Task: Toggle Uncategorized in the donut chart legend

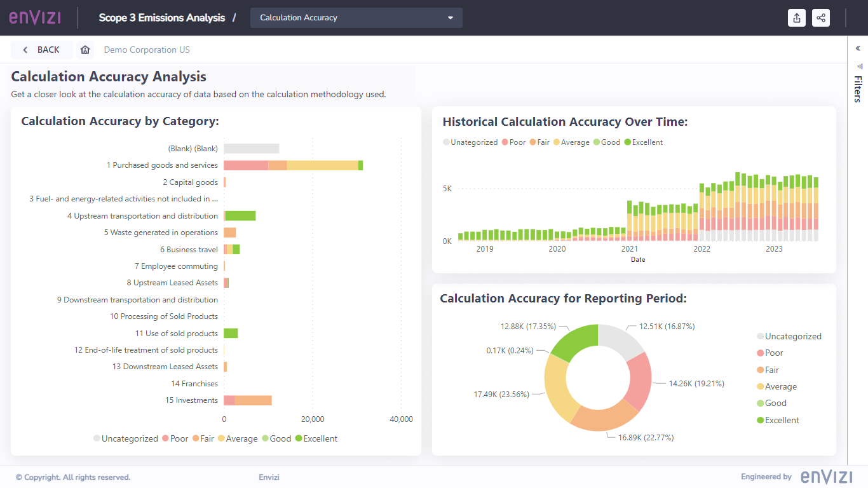Action: click(789, 336)
